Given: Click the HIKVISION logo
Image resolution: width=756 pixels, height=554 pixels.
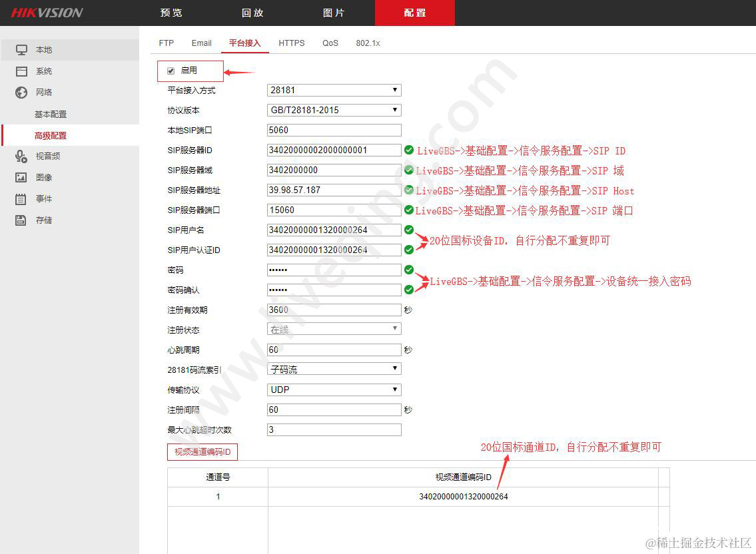Looking at the screenshot, I should (x=47, y=12).
